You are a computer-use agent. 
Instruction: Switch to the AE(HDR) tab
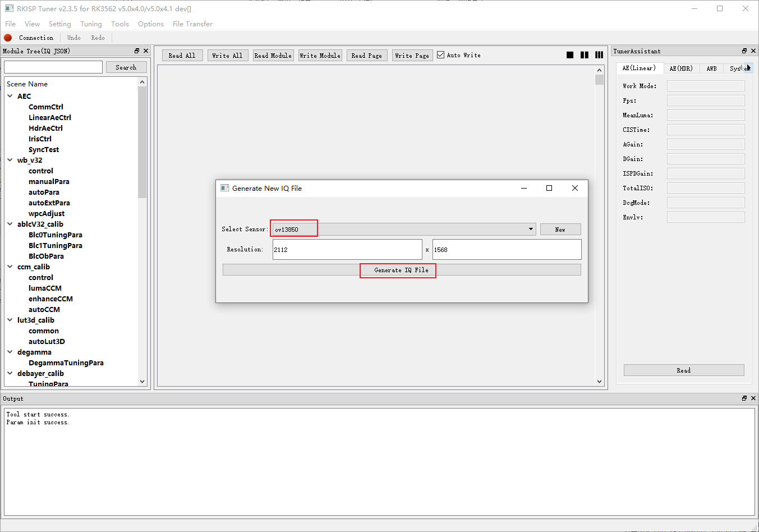[681, 68]
